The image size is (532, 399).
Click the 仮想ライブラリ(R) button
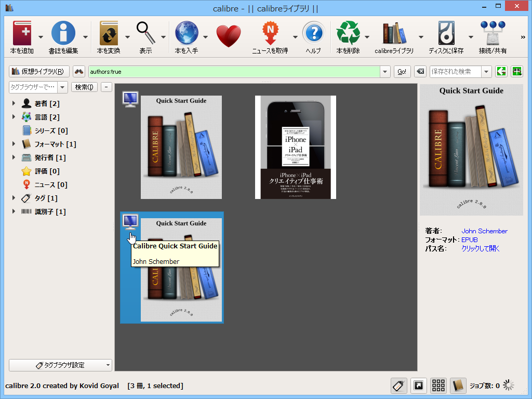coord(39,72)
